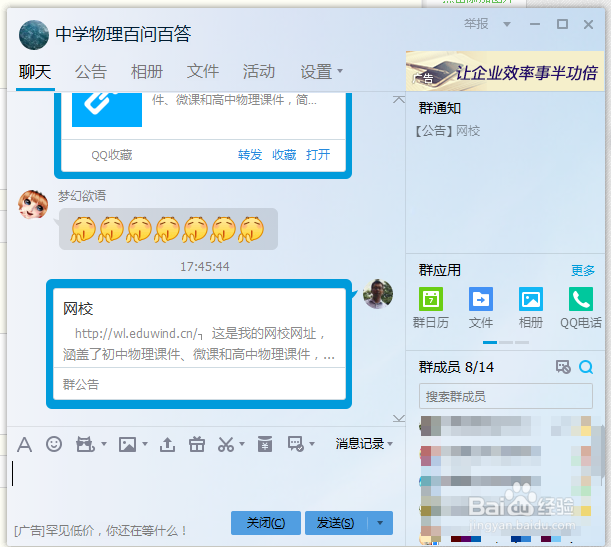Viewport: 611px width, 547px height.
Task: Switch to the 公告 tab
Action: 91,72
